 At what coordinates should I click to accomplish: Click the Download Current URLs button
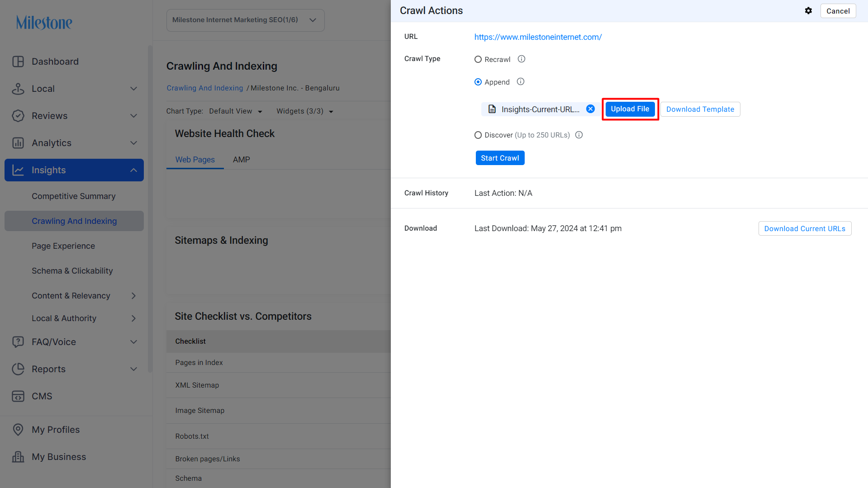point(805,228)
